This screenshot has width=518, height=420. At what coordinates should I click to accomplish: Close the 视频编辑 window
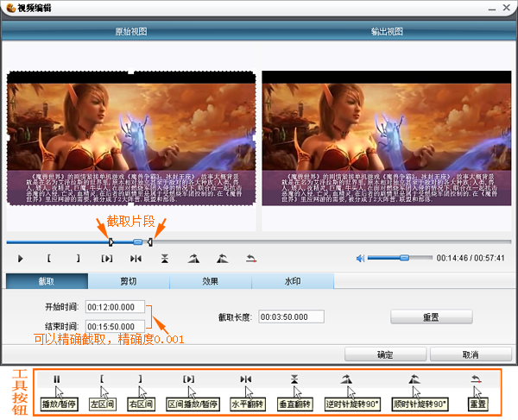pos(507,8)
